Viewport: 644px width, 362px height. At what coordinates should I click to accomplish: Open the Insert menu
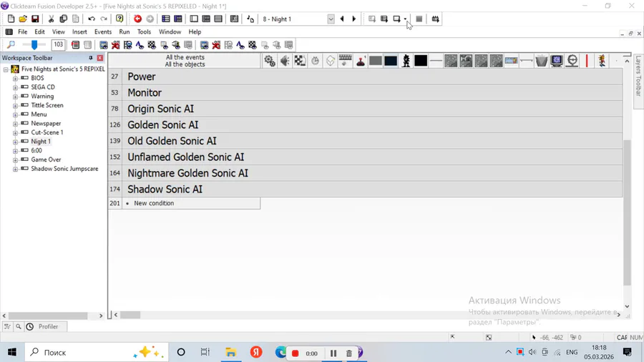coord(79,31)
